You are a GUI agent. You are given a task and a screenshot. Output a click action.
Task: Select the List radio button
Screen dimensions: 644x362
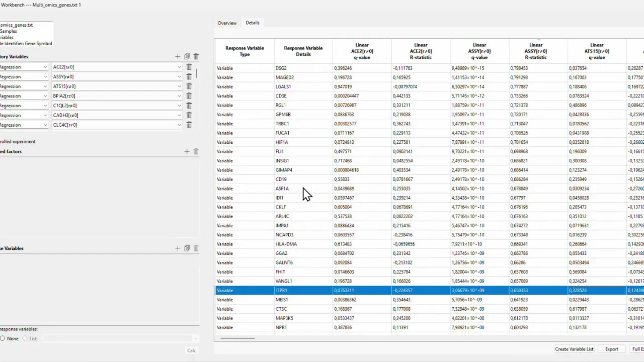click(25, 338)
